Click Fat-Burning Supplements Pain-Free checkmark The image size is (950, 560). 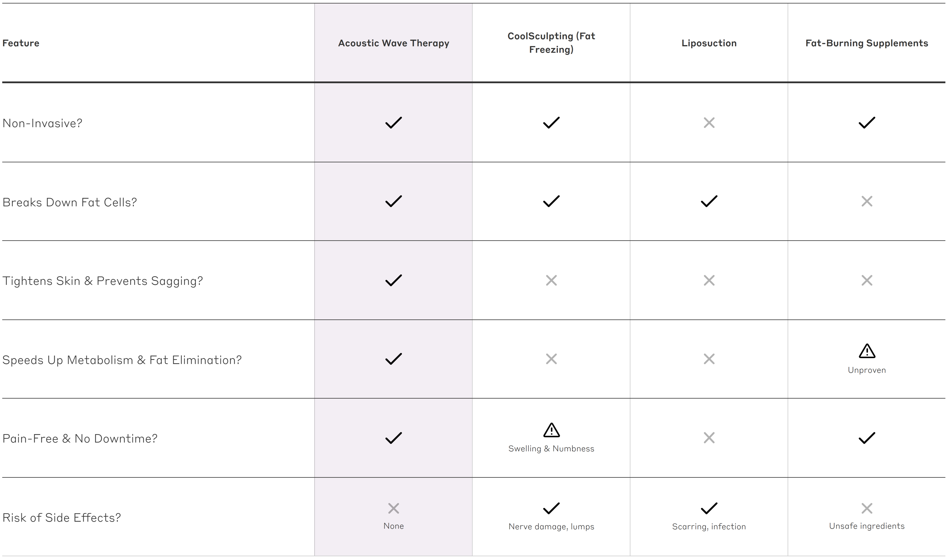pyautogui.click(x=867, y=438)
